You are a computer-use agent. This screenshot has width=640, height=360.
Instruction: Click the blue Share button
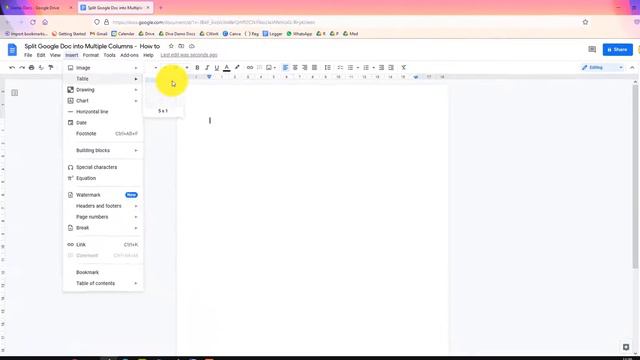[x=618, y=49]
